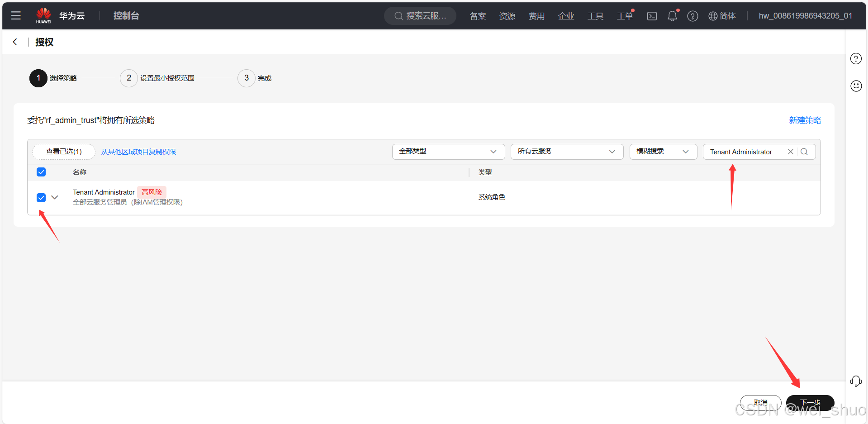Open the 企业 menu
868x424 pixels.
click(566, 16)
